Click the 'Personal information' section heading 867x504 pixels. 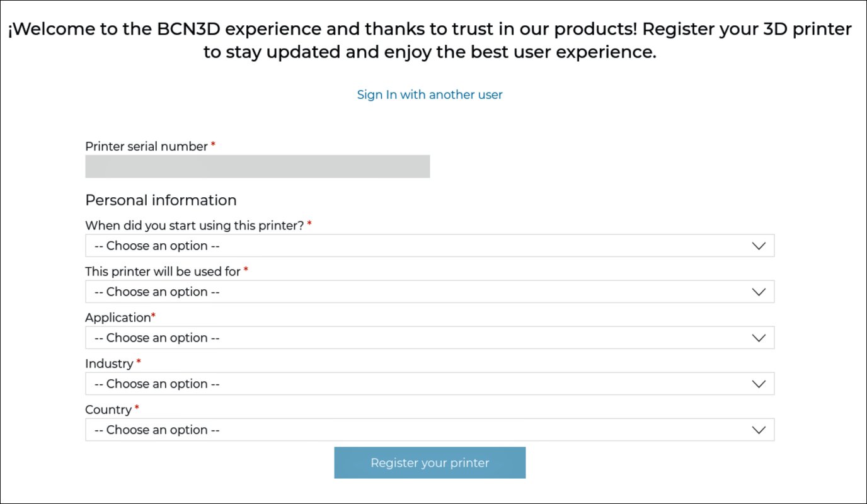tap(161, 200)
